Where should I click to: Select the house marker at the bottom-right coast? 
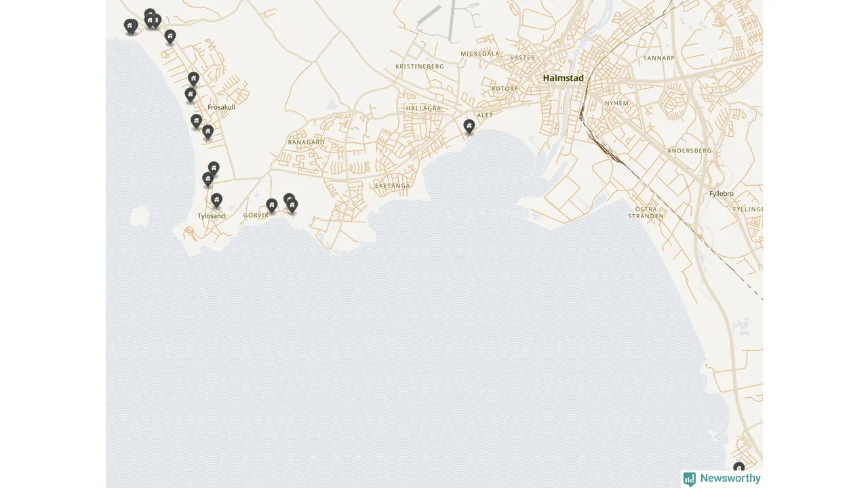(x=738, y=469)
